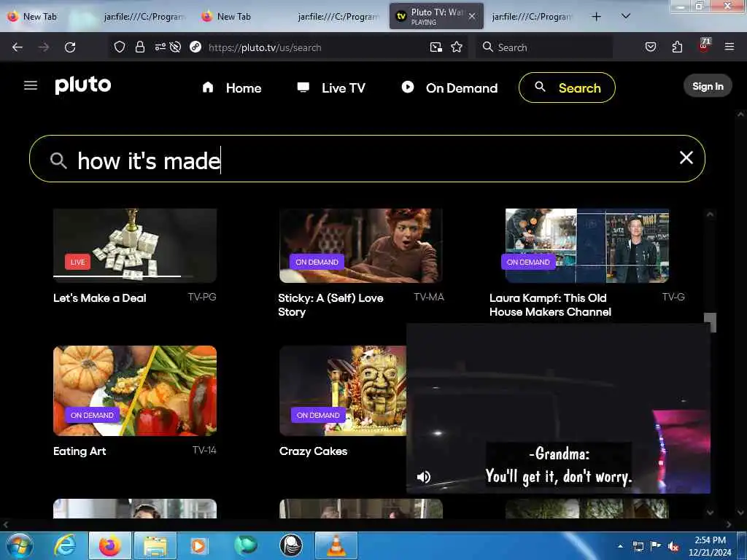Open the Firefox application menu
This screenshot has width=747, height=560.
(x=729, y=47)
